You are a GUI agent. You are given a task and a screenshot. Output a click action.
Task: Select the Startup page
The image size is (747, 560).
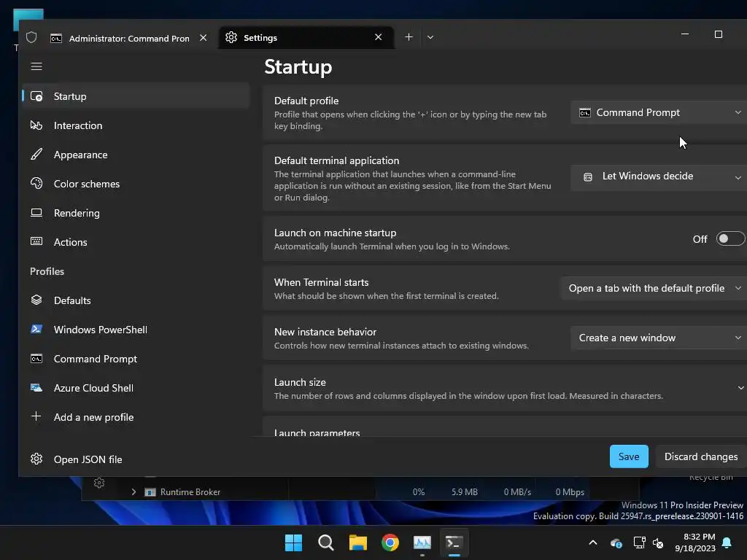(136, 97)
